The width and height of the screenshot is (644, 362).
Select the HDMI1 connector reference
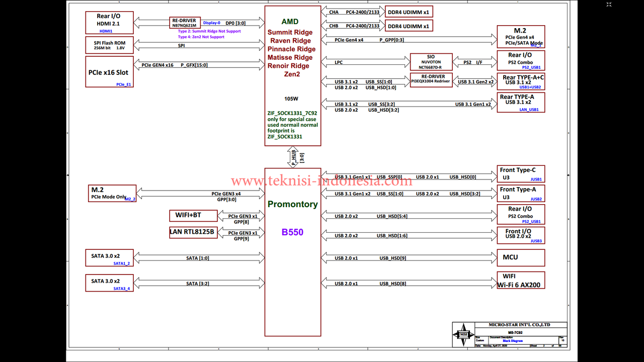coord(106,31)
